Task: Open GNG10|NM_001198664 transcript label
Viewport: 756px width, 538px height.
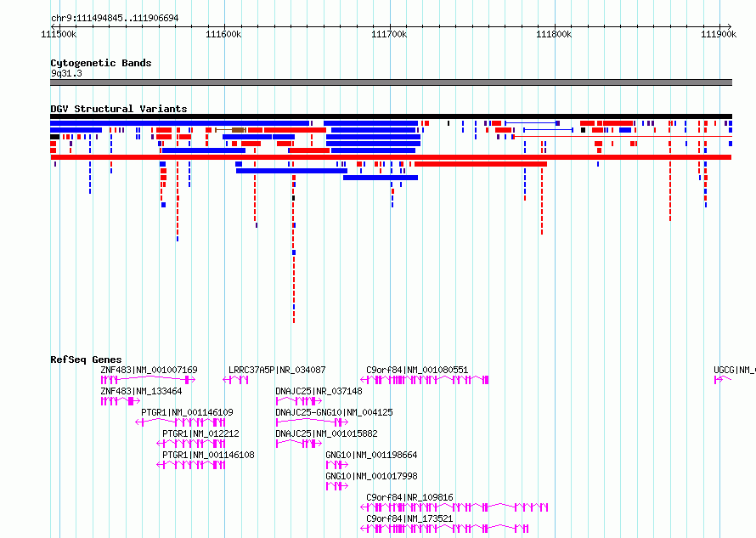Action: coord(371,455)
